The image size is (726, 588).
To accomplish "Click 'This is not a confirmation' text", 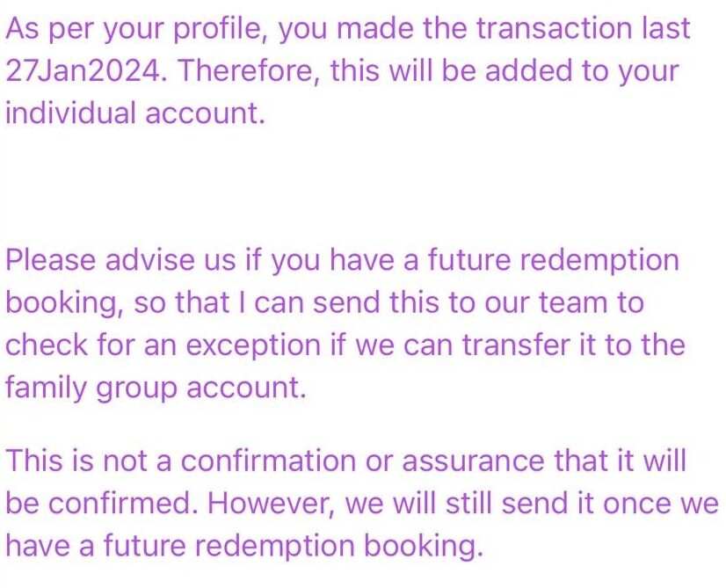I will click(181, 461).
